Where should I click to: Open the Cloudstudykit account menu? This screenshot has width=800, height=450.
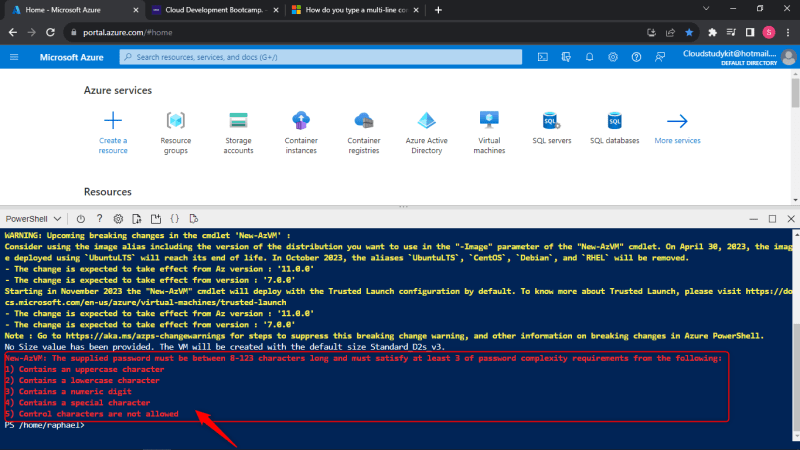[x=739, y=57]
